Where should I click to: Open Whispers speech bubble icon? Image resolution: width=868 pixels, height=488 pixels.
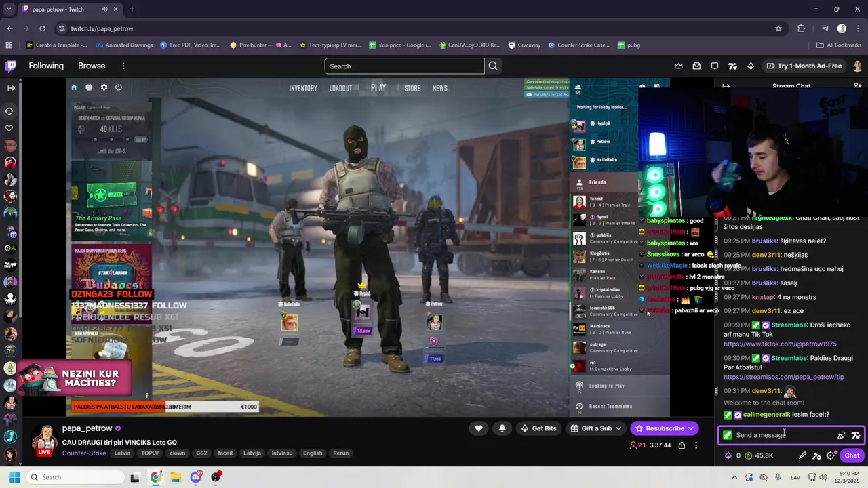715,66
